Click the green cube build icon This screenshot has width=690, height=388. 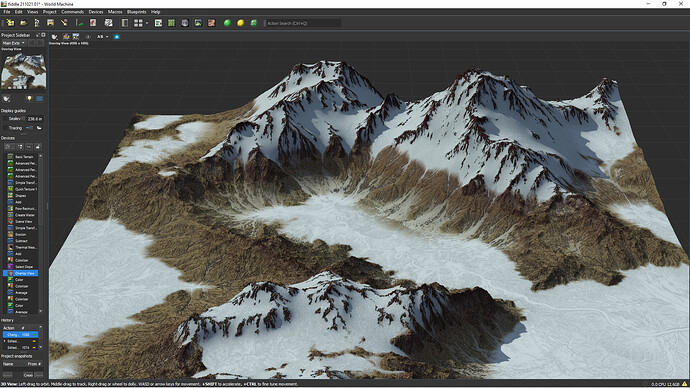pos(253,23)
